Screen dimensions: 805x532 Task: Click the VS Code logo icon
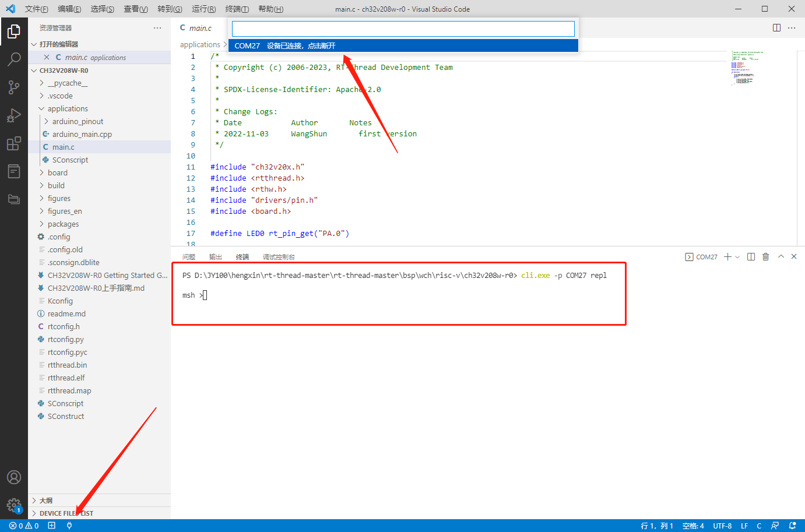coord(10,9)
